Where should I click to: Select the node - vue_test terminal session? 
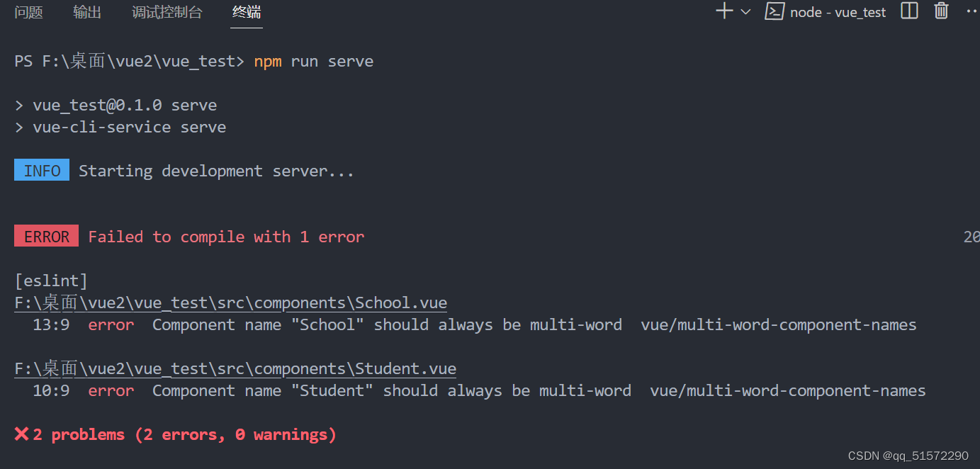pos(838,12)
